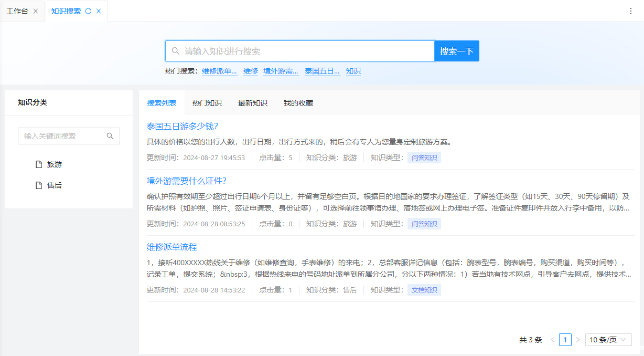644x356 pixels.
Task: Go to next page arrow
Action: [x=578, y=340]
